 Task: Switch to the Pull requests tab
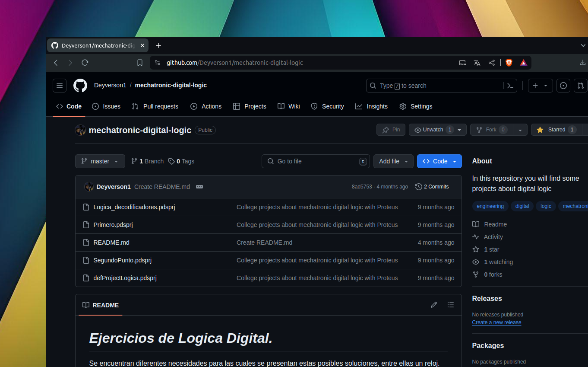click(x=155, y=106)
